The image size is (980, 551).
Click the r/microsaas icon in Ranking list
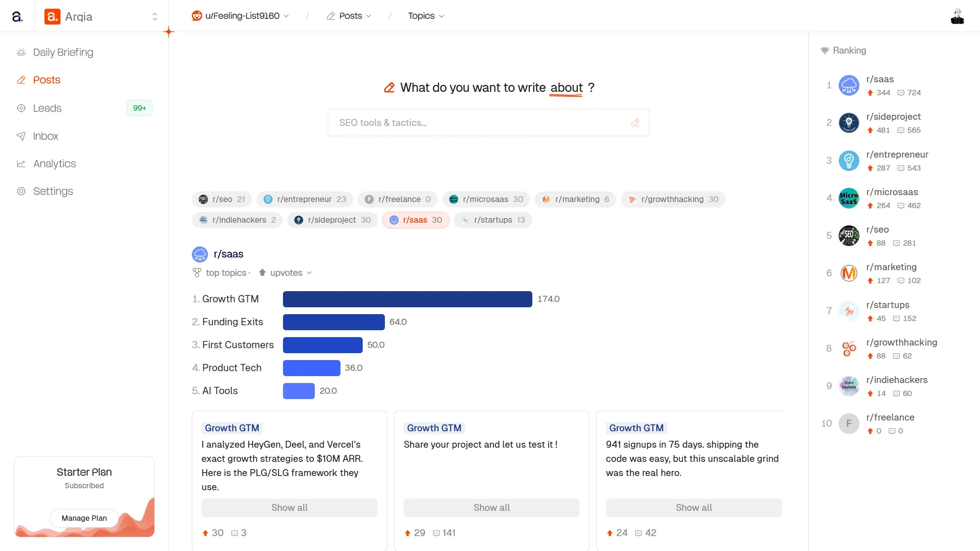[849, 198]
